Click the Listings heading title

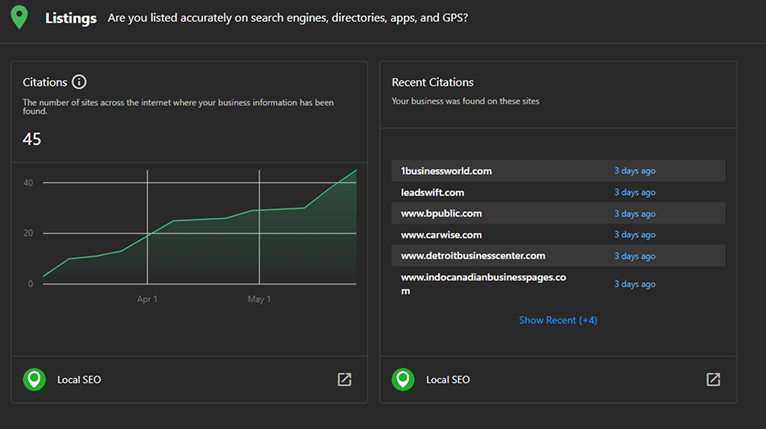(71, 18)
